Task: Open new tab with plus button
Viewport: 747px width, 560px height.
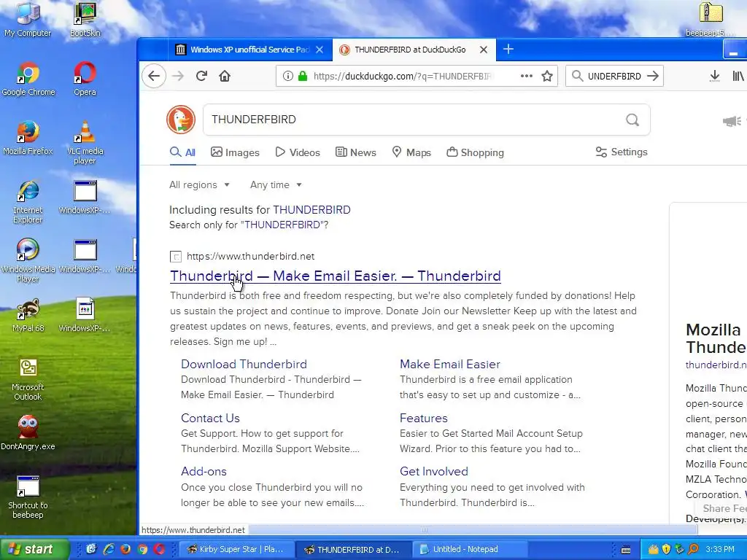Action: pyautogui.click(x=508, y=49)
